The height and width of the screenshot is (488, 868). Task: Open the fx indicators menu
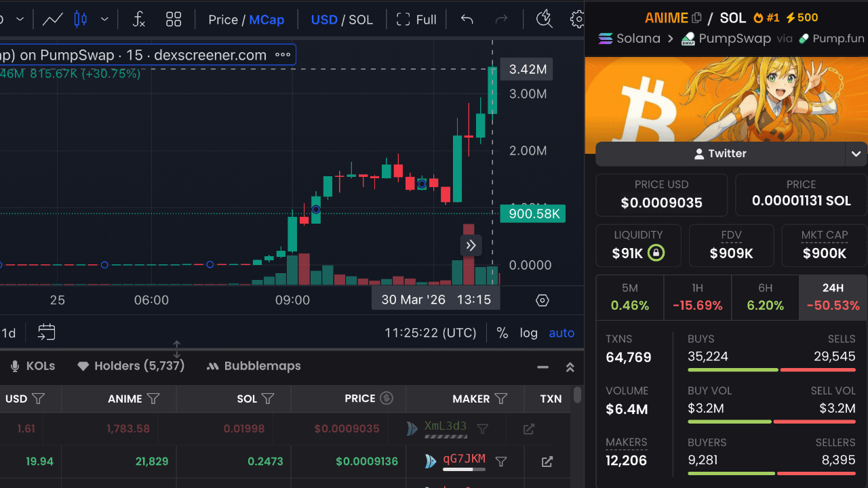click(138, 20)
